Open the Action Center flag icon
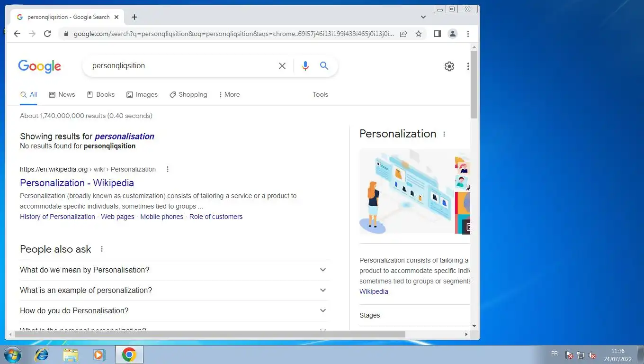This screenshot has height=364, width=644. tap(569, 355)
